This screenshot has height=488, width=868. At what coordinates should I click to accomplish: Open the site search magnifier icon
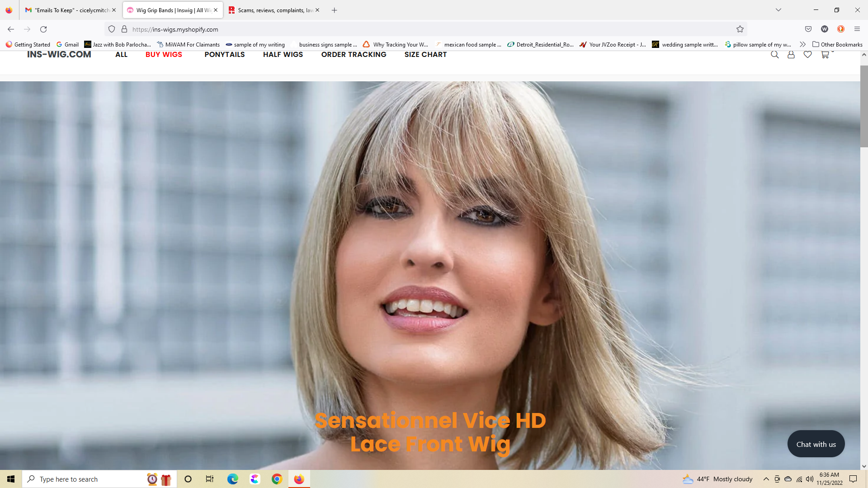pyautogui.click(x=774, y=55)
